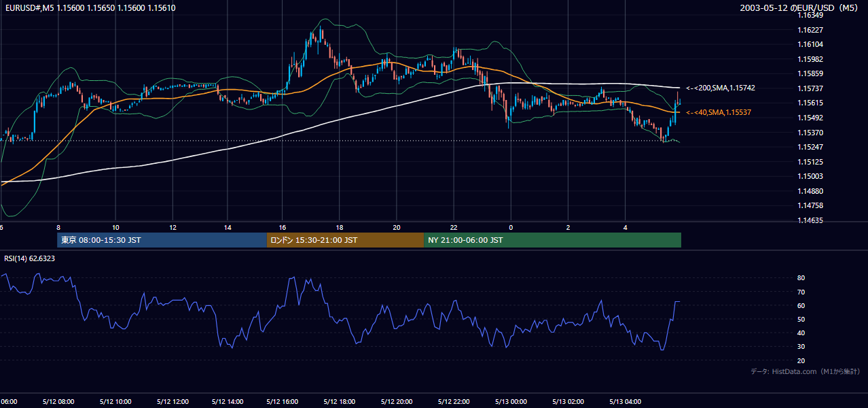Click the 5/12 08:00 time axis label
The width and height of the screenshot is (868, 408).
pyautogui.click(x=58, y=402)
